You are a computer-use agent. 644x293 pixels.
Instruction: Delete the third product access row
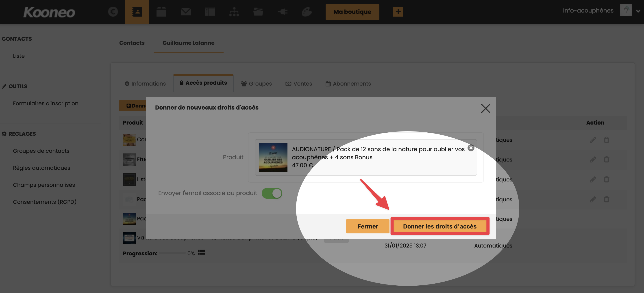(606, 179)
